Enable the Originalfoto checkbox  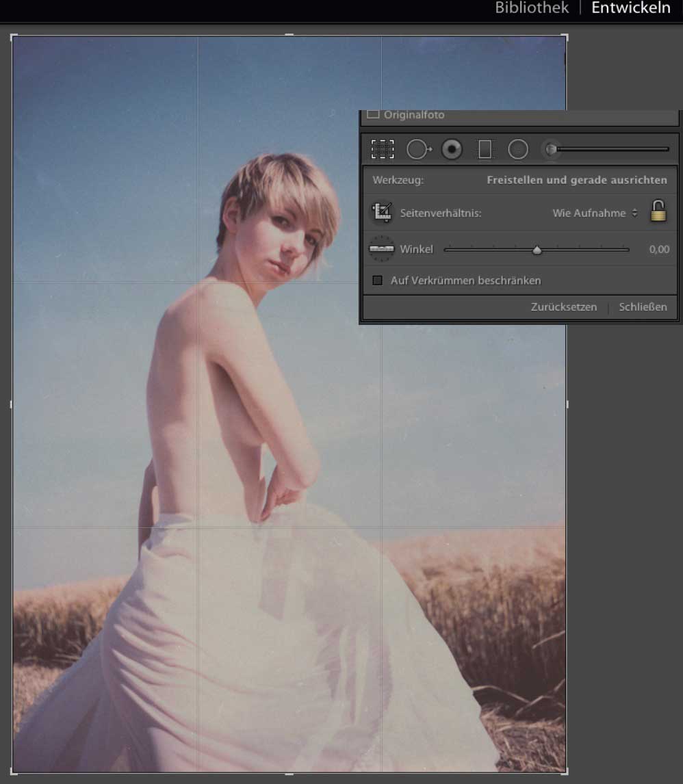[x=373, y=115]
